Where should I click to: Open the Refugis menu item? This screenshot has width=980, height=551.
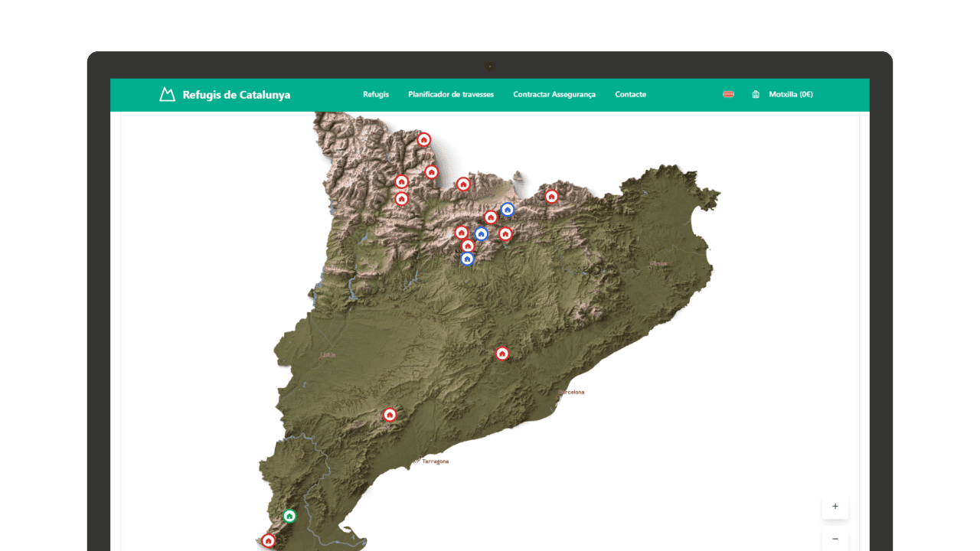[376, 95]
